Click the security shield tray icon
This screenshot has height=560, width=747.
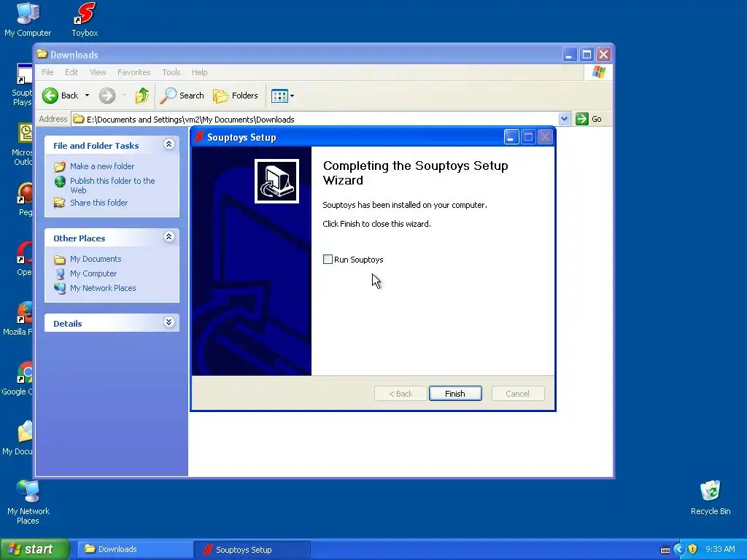coord(693,550)
